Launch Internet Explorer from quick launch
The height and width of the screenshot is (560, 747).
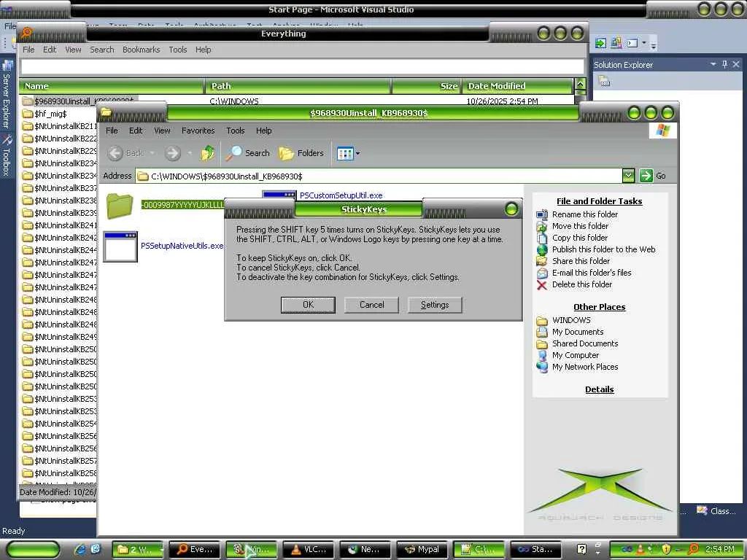80,549
